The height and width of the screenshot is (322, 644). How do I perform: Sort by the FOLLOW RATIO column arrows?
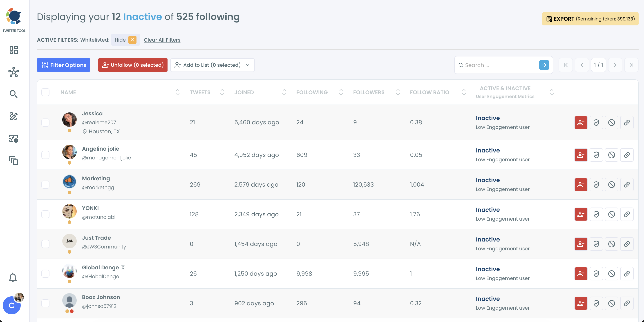(464, 92)
